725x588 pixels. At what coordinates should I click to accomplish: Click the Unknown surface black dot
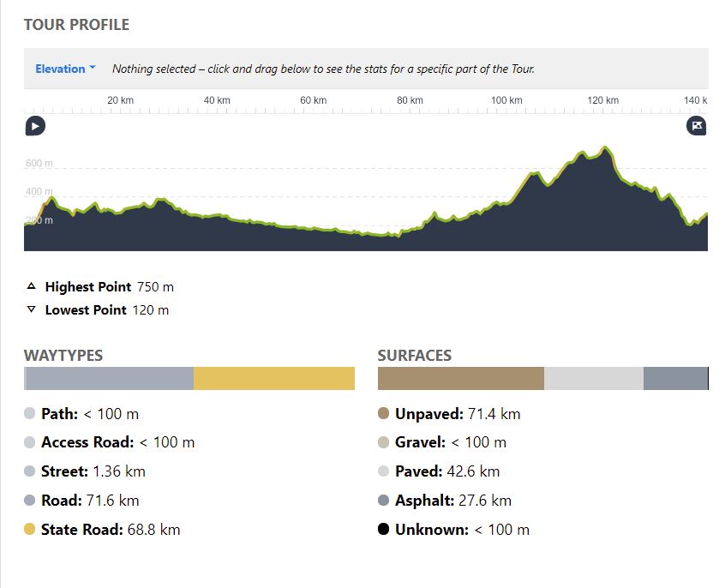(x=384, y=530)
